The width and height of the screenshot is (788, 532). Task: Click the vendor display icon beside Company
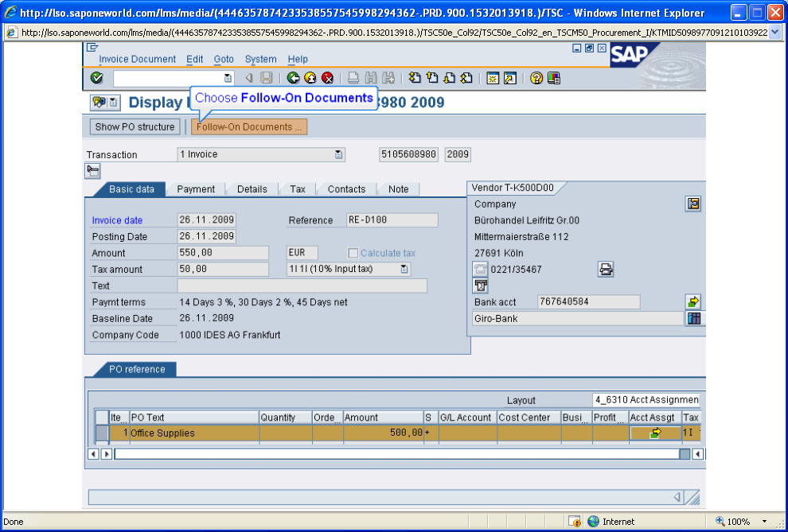point(693,204)
